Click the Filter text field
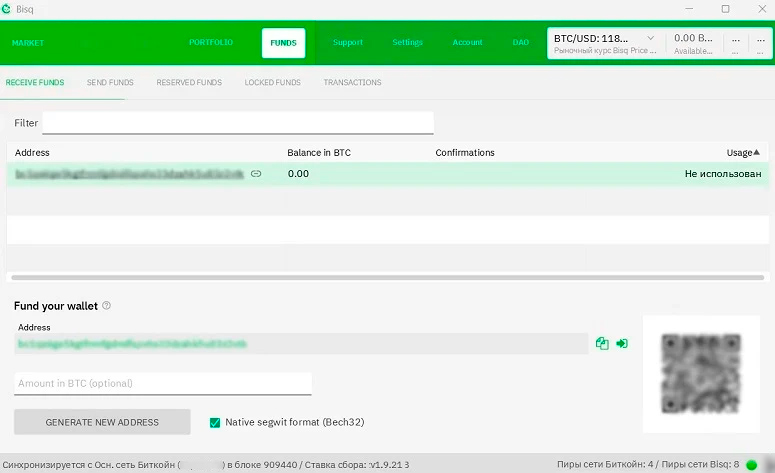Screen dimensions: 775x473 (x=238, y=123)
